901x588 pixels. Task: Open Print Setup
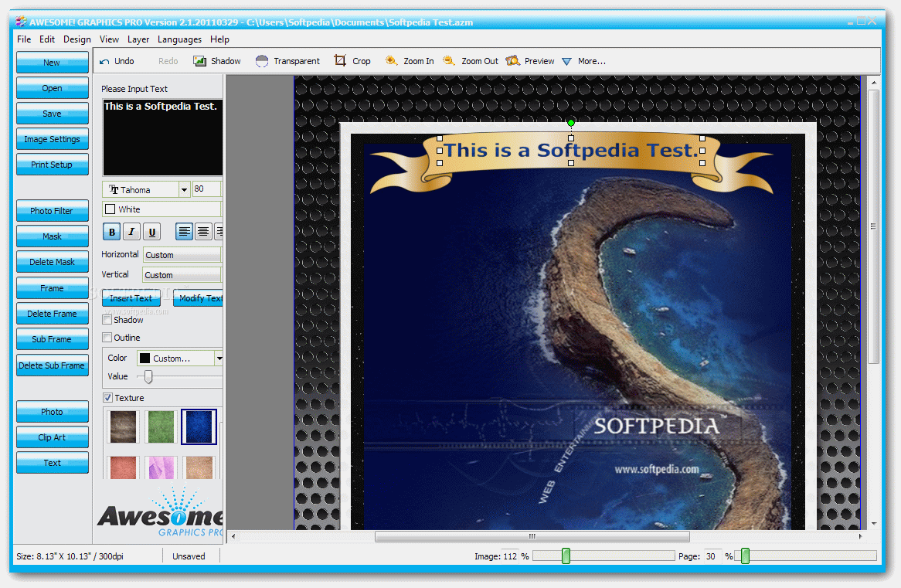click(x=53, y=165)
